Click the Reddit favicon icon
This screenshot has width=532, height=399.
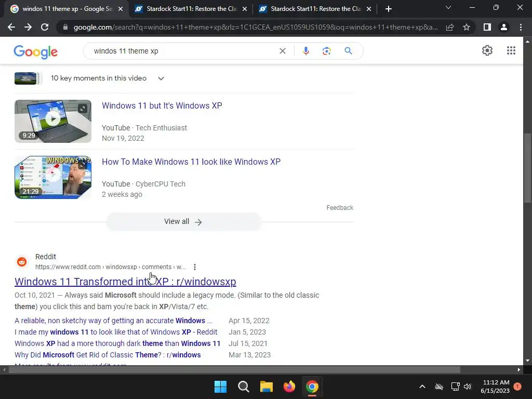point(22,262)
